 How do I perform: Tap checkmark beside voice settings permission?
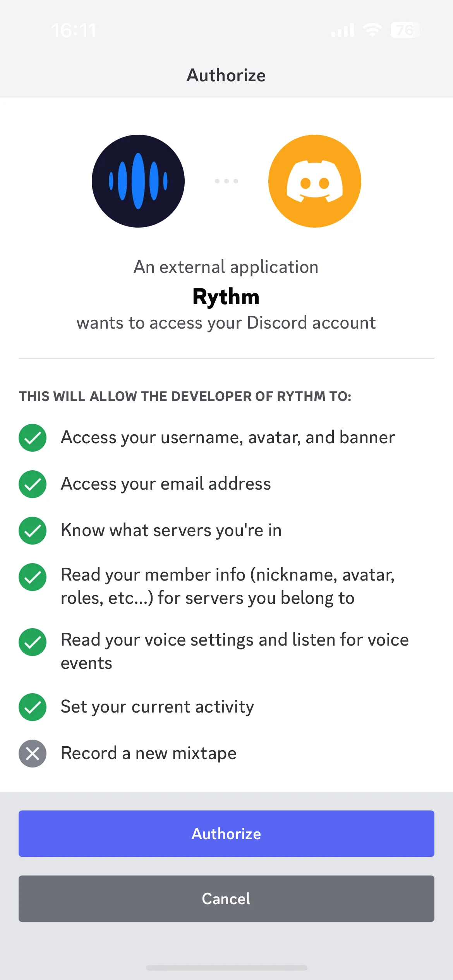point(33,642)
